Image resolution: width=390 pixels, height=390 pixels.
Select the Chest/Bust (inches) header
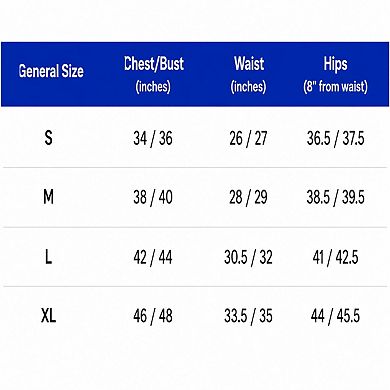pos(154,75)
